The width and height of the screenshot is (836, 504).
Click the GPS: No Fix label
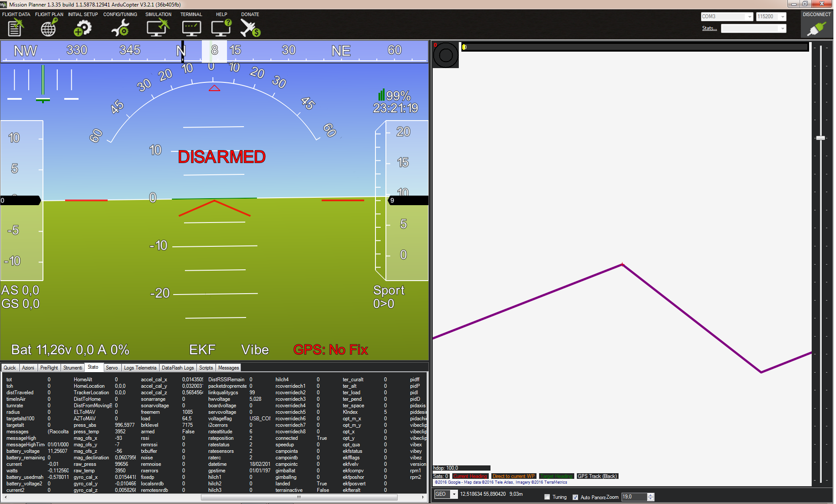coord(331,350)
